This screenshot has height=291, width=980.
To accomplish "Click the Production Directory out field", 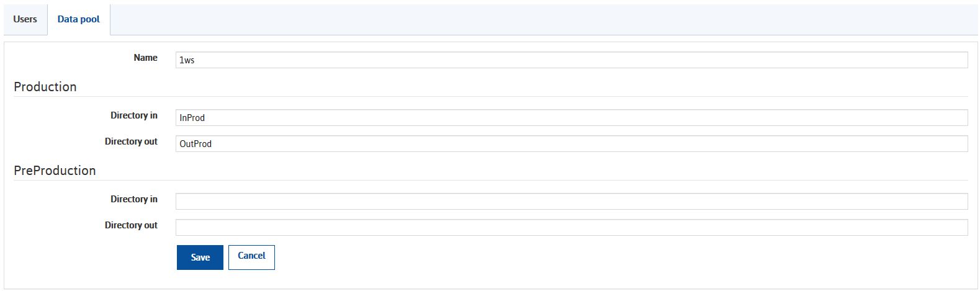I will pyautogui.click(x=572, y=144).
